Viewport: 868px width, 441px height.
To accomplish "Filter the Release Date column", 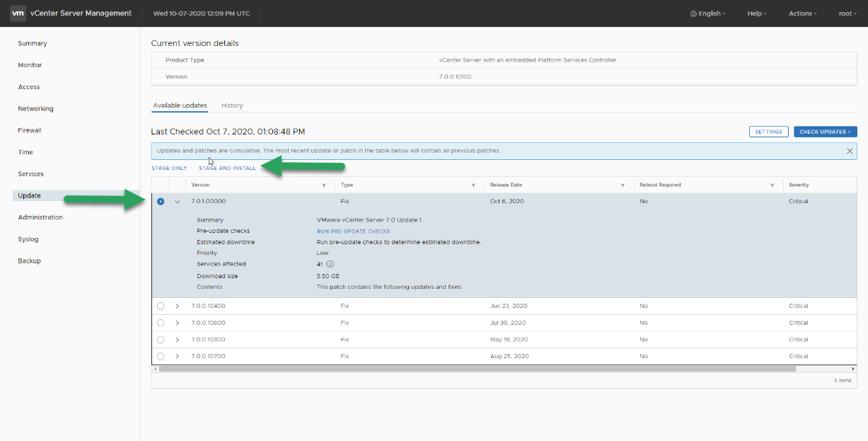I will click(x=623, y=185).
